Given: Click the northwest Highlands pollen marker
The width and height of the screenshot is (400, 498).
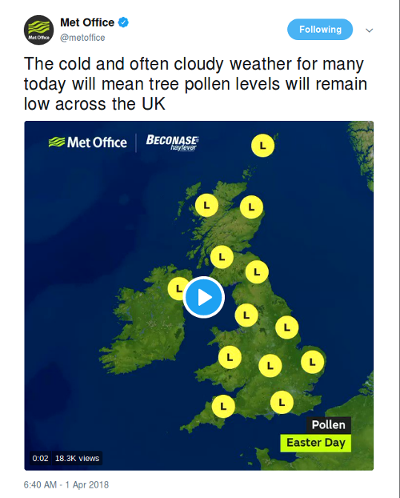Looking at the screenshot, I should coord(207,206).
